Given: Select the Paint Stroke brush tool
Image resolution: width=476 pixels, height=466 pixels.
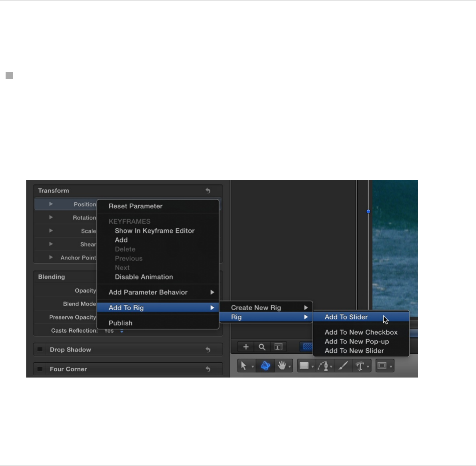Looking at the screenshot, I should (x=343, y=366).
